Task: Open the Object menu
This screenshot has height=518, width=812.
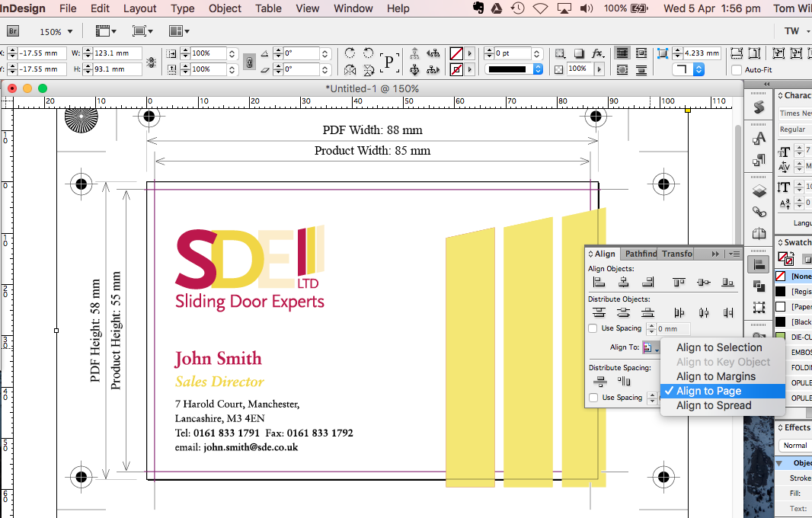Action: click(x=225, y=8)
